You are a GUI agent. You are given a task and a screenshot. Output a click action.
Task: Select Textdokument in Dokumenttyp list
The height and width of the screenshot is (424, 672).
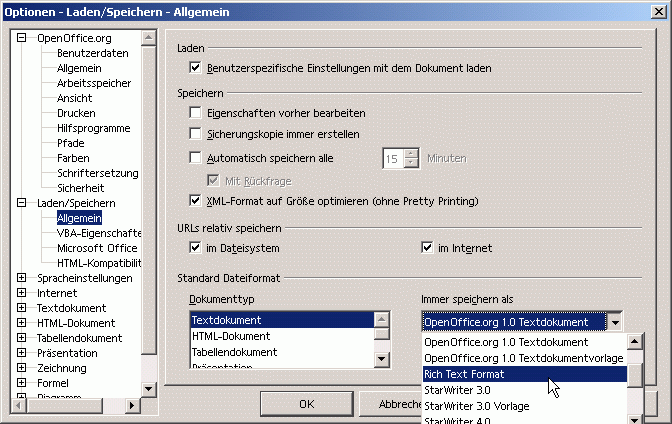coord(282,320)
